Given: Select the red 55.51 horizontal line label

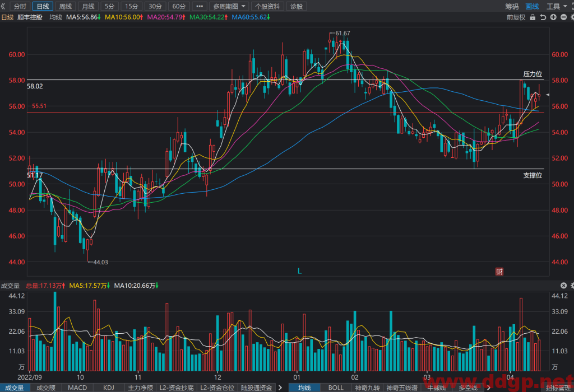Looking at the screenshot, I should [x=39, y=106].
